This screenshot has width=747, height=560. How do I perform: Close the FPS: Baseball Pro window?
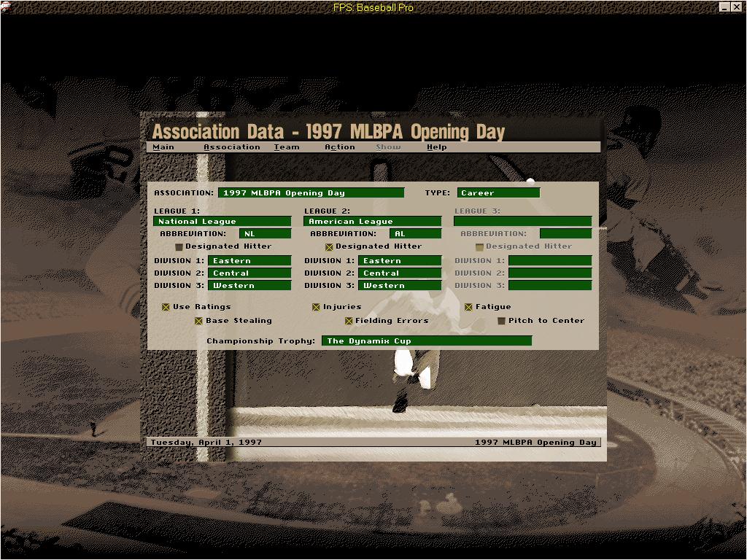[736, 7]
